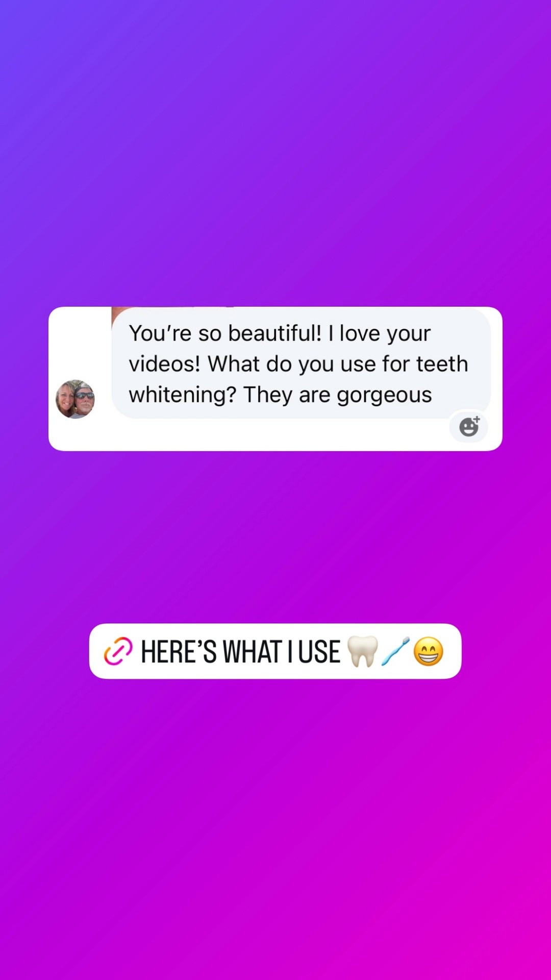This screenshot has height=980, width=551.
Task: Open the "HERE'S WHAT I USE" link
Action: 275,651
